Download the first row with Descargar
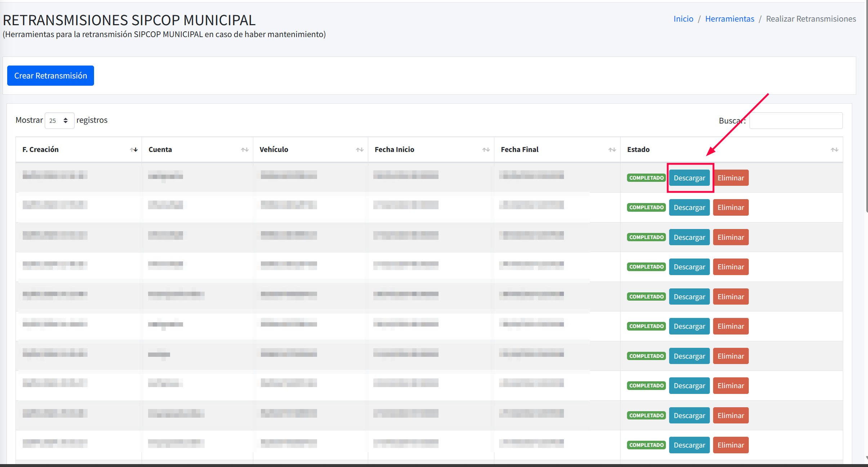The width and height of the screenshot is (868, 467). click(689, 178)
